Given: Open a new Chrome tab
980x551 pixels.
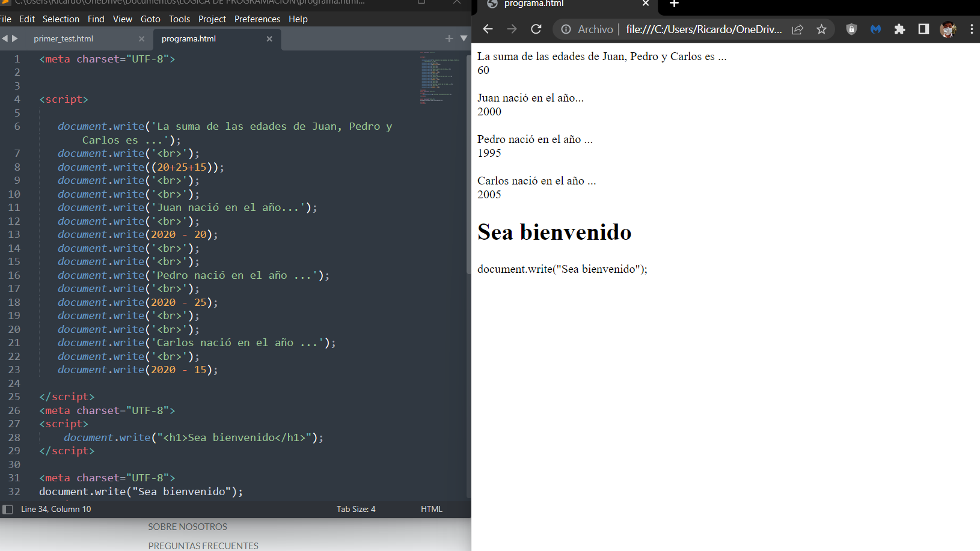Looking at the screenshot, I should click(674, 4).
